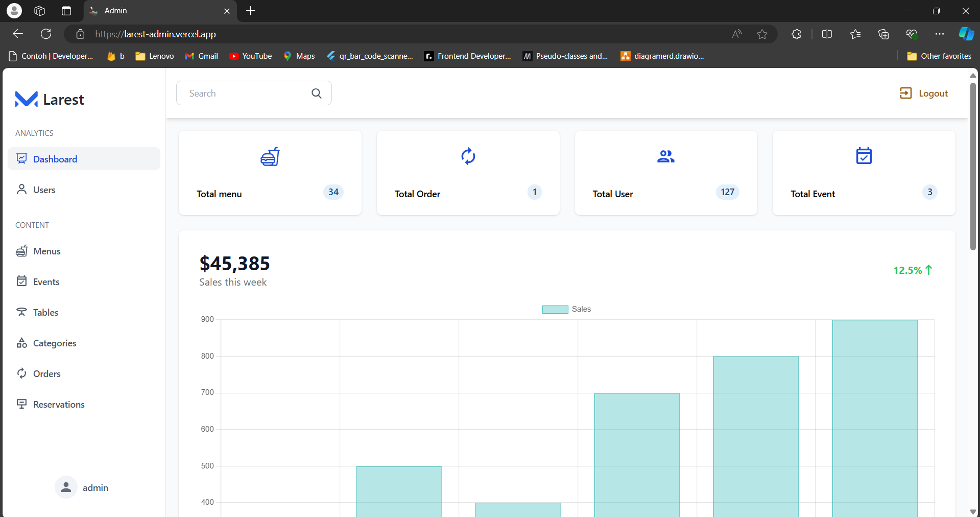Open the Users sidebar item
Viewport: 980px width, 517px height.
[x=44, y=190]
